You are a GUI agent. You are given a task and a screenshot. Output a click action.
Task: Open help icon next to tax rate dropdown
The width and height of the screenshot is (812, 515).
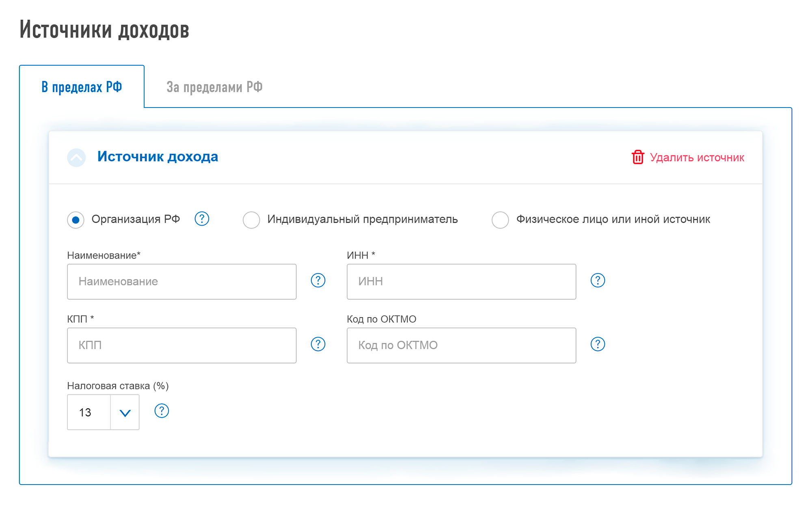(x=162, y=411)
